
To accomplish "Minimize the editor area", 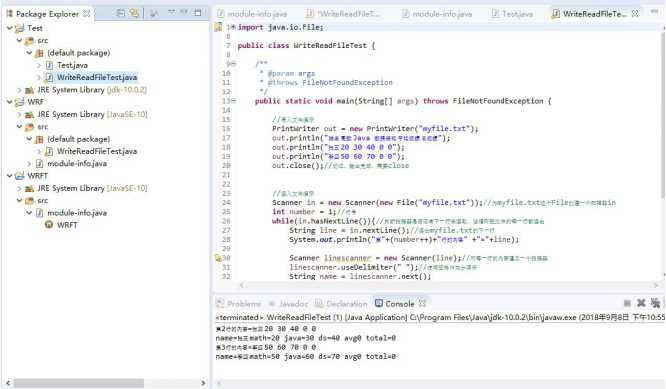I will point(655,12).
